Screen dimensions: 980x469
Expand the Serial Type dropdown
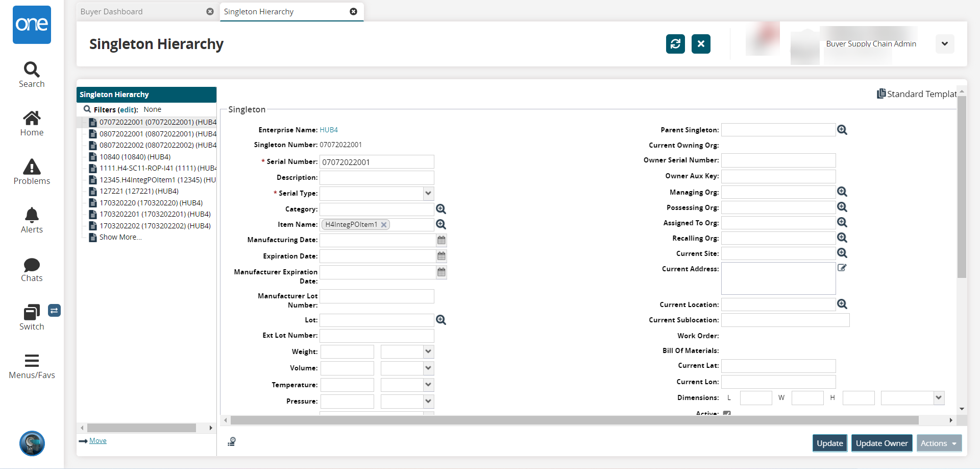click(428, 194)
